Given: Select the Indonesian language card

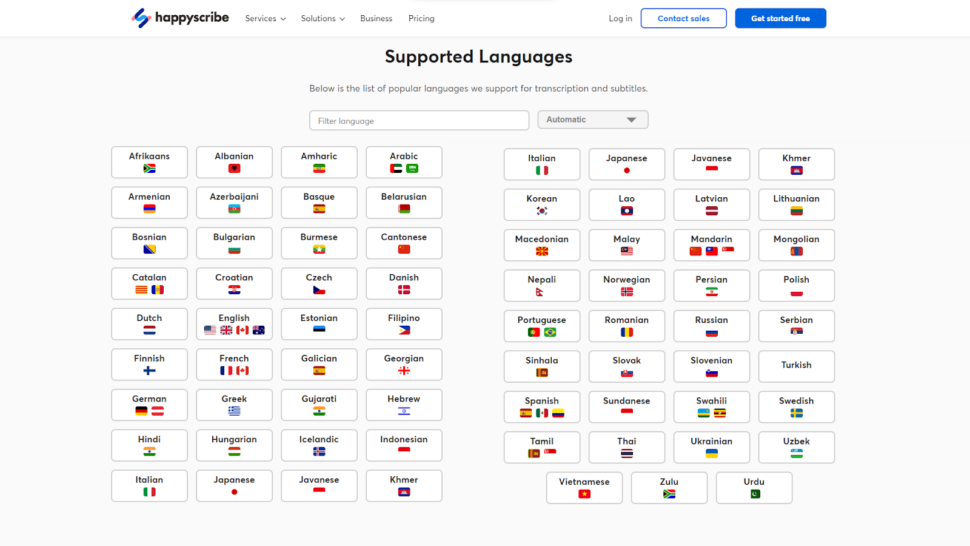Looking at the screenshot, I should pos(404,445).
